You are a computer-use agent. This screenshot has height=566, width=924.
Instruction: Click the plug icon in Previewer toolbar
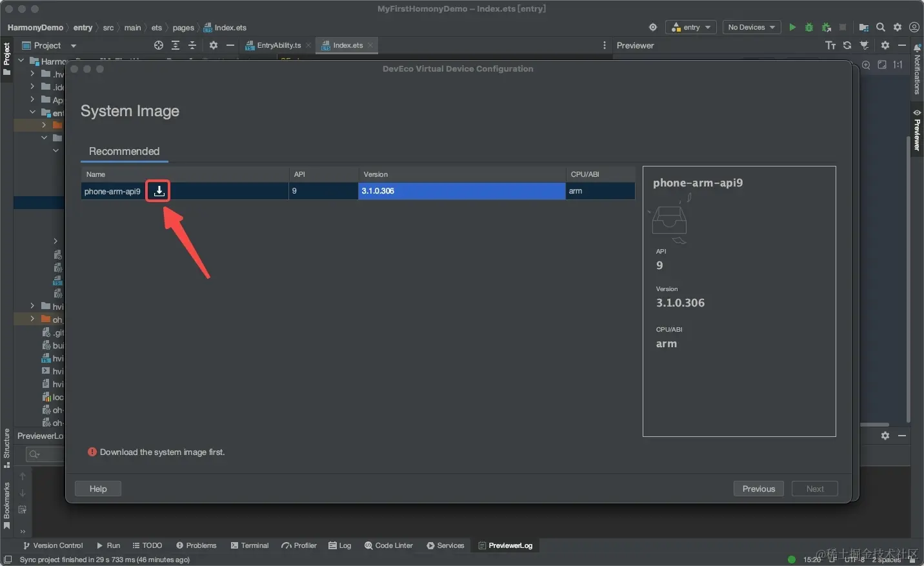[864, 45]
